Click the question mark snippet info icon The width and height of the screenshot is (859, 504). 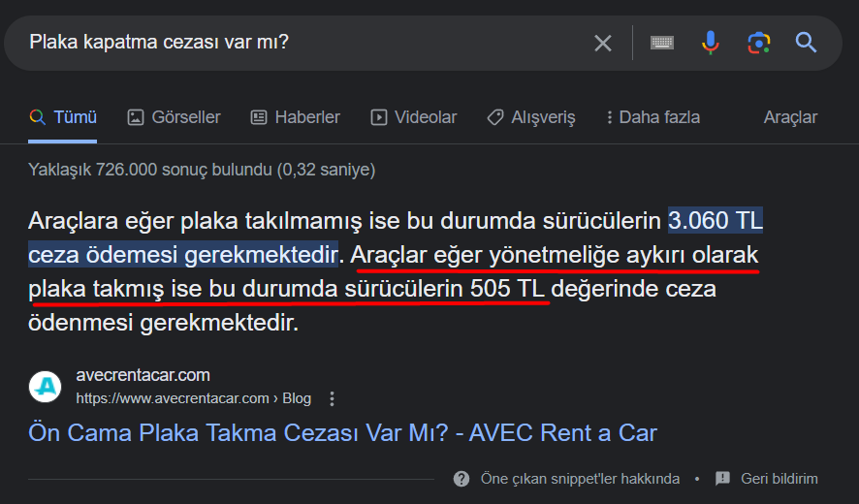pos(461,479)
